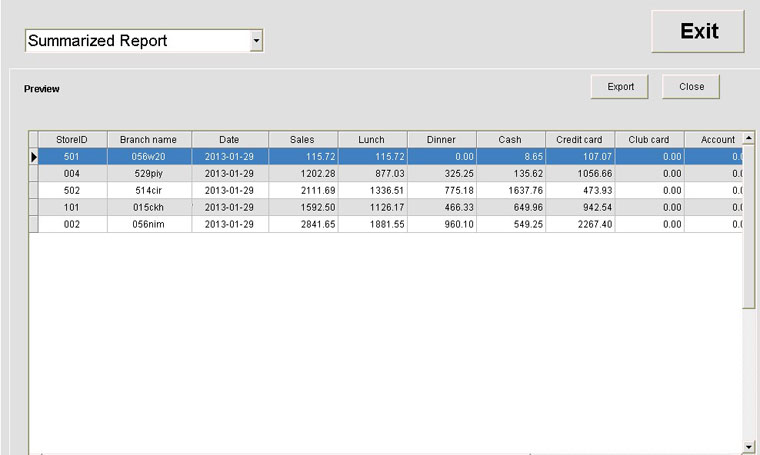This screenshot has width=760, height=455.
Task: Click the Lunch column header
Action: click(373, 140)
